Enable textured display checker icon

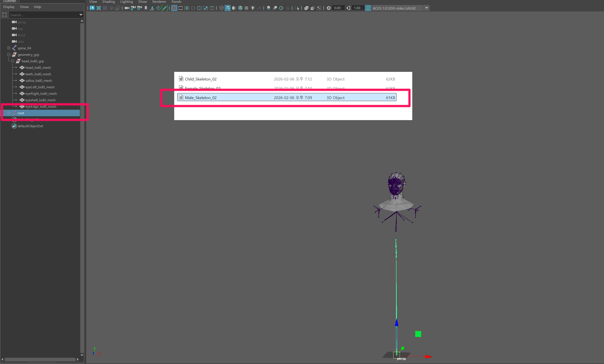[x=246, y=8]
